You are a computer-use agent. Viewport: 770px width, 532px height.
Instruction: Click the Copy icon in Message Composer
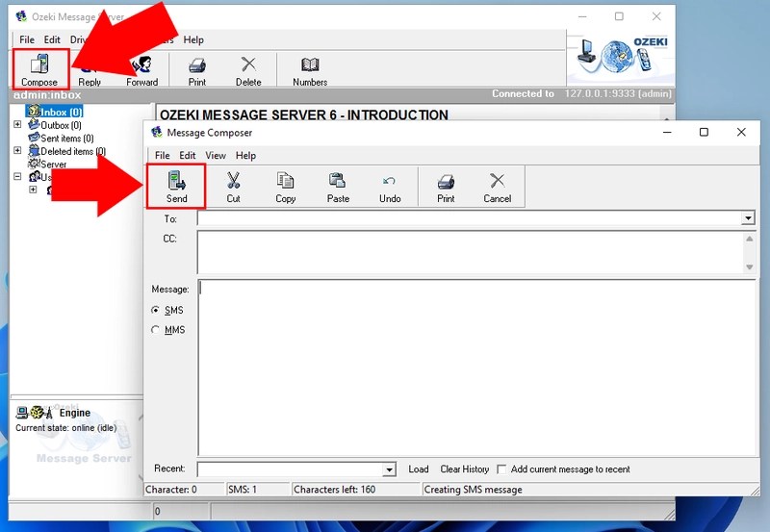tap(285, 181)
